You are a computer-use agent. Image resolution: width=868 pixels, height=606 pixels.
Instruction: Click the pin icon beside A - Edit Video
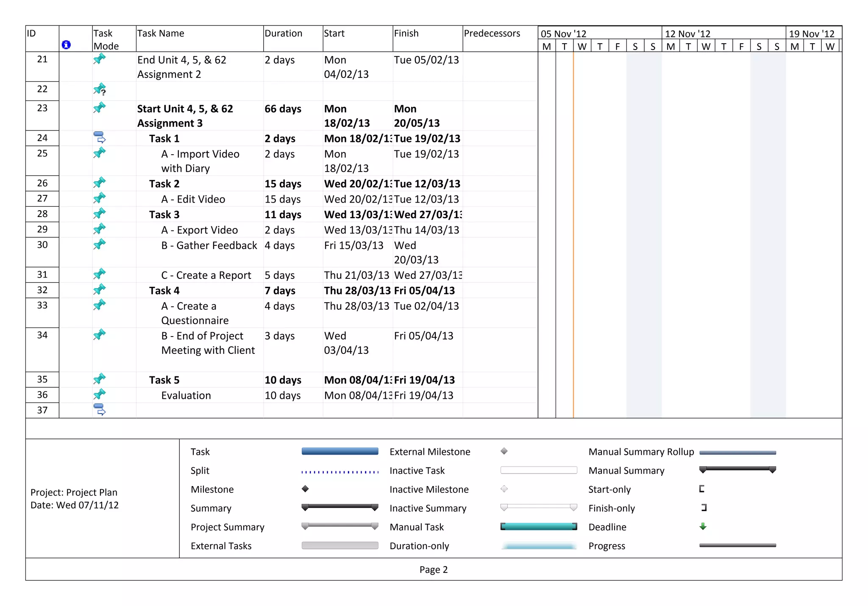(x=99, y=198)
